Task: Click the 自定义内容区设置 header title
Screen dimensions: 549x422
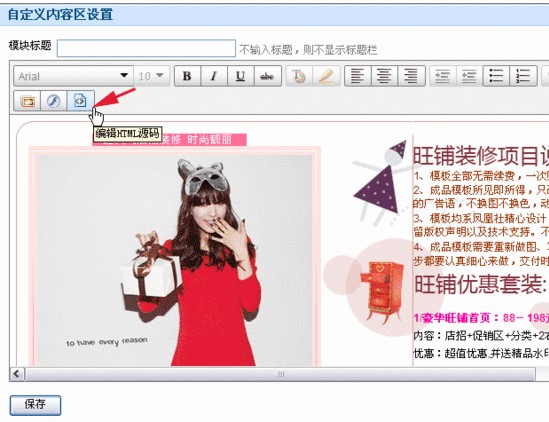Action: pos(60,15)
